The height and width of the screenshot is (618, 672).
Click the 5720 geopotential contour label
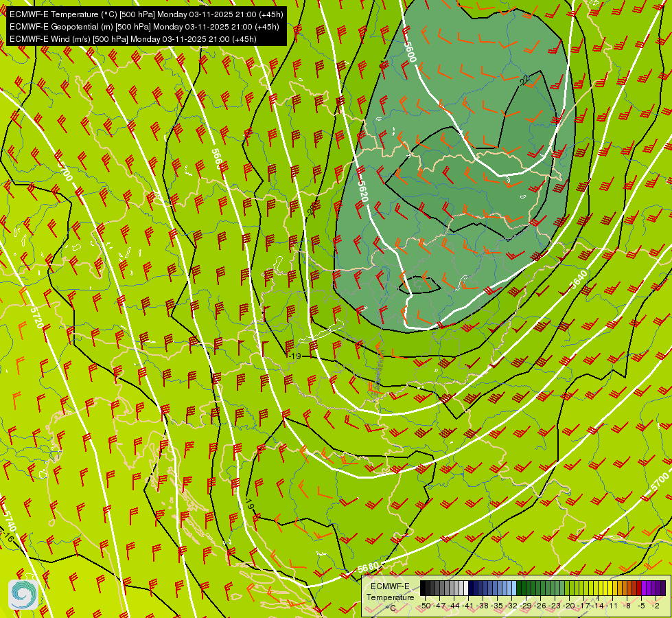[37, 317]
